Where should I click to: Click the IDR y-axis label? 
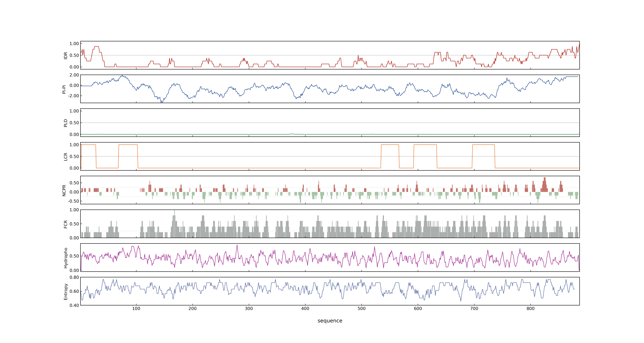coord(66,55)
